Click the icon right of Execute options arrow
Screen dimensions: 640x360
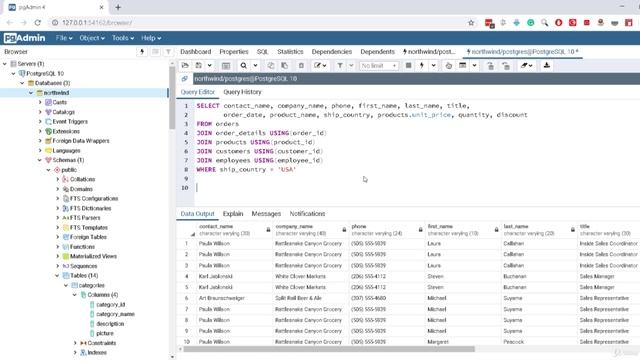coord(449,66)
